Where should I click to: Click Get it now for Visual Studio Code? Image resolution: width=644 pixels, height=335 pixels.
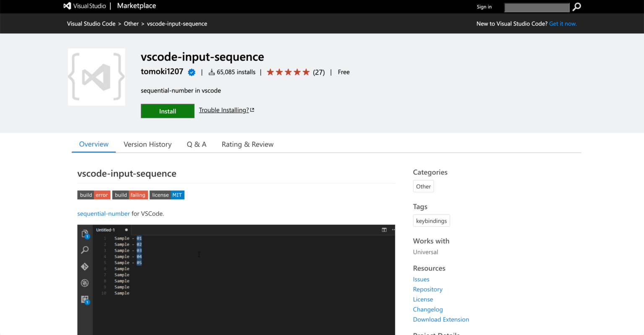pyautogui.click(x=563, y=23)
